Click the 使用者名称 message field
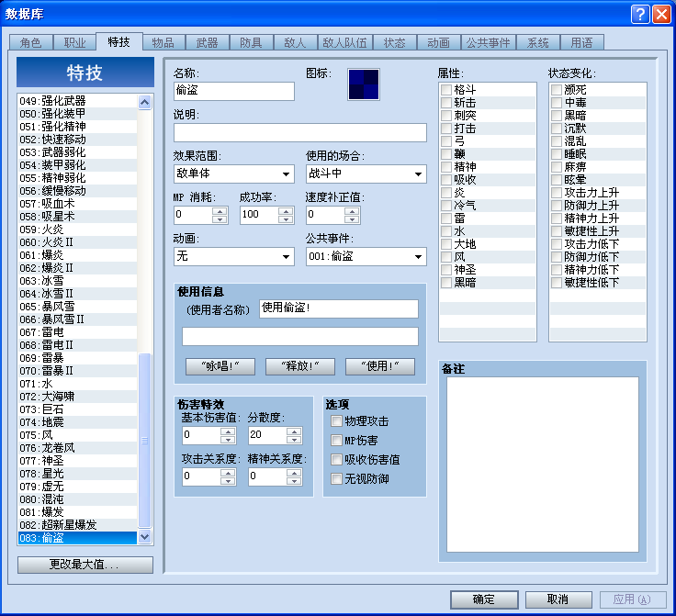The height and width of the screenshot is (616, 676). [339, 308]
